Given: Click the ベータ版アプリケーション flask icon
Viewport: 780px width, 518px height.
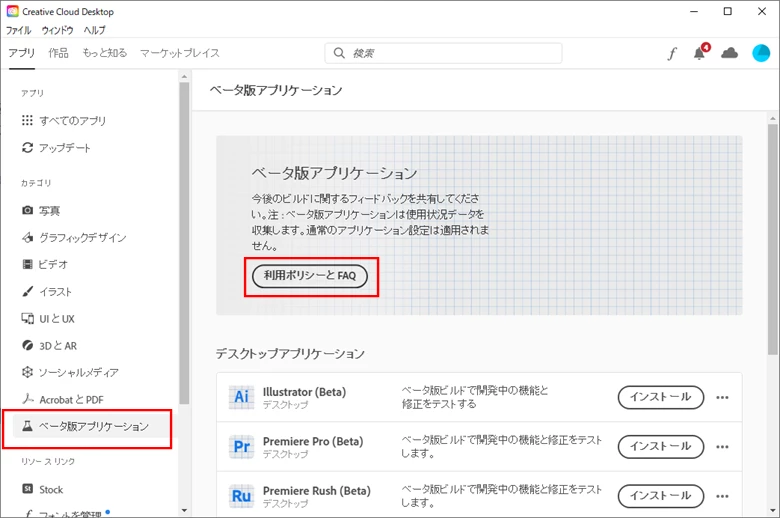Looking at the screenshot, I should (x=27, y=426).
